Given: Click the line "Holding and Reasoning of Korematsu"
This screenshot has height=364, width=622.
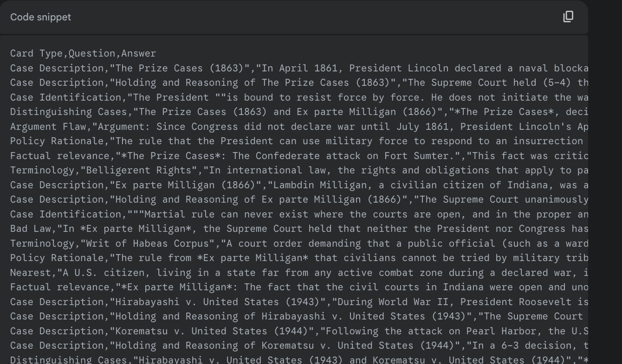Looking at the screenshot, I should click(x=299, y=345).
